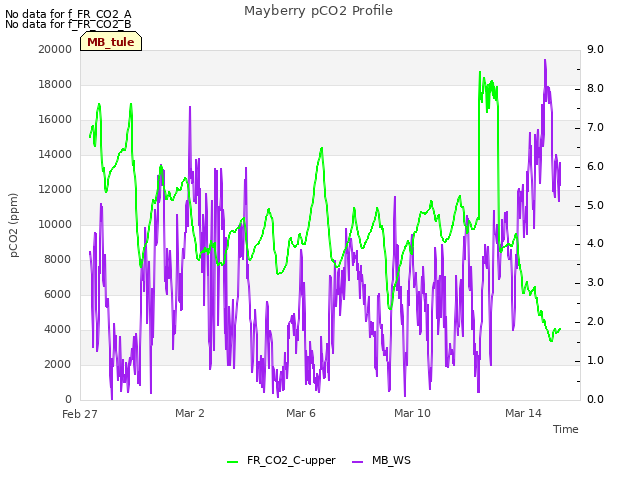Screen dimensions: 640x480
Task: Click the 7.0 right axis value
Action: click(x=595, y=127)
